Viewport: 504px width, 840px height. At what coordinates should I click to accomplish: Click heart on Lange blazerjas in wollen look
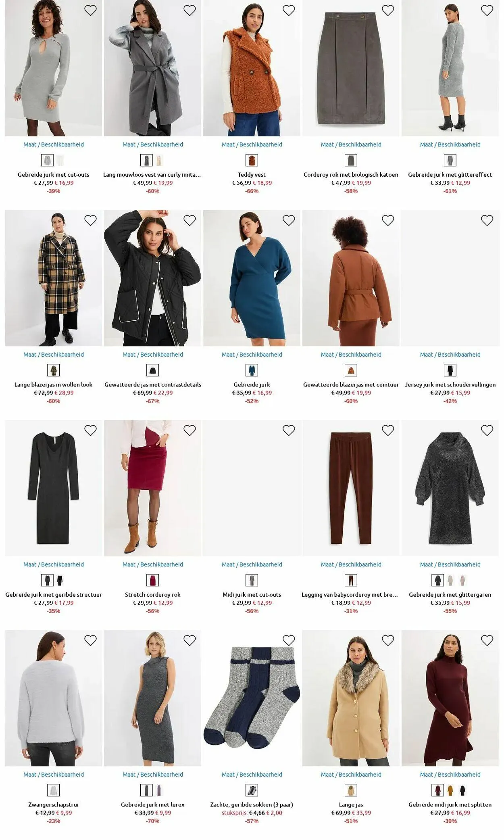coord(90,220)
